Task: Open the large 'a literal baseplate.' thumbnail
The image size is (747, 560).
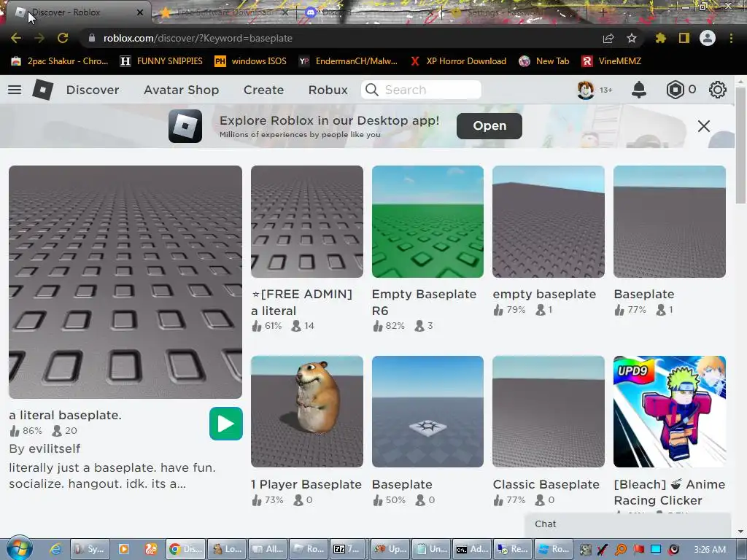Action: click(x=125, y=282)
